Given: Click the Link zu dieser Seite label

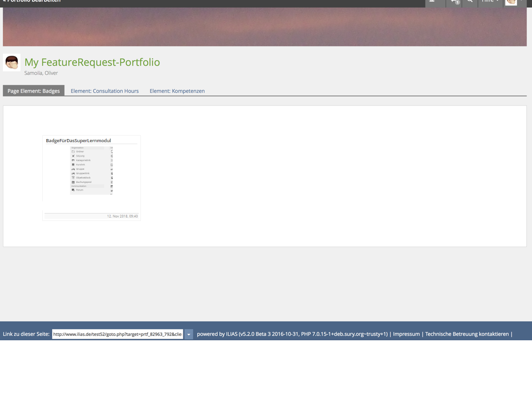Looking at the screenshot, I should pyautogui.click(x=26, y=334).
